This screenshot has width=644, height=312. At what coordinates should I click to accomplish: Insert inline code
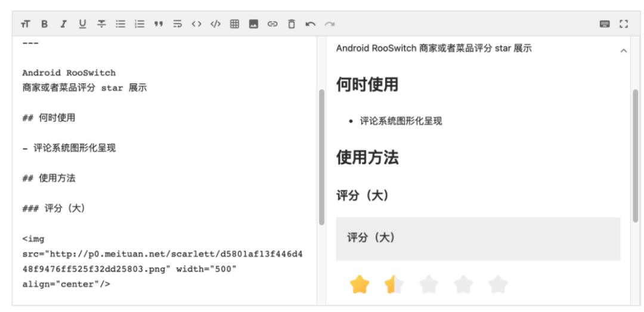coord(197,24)
